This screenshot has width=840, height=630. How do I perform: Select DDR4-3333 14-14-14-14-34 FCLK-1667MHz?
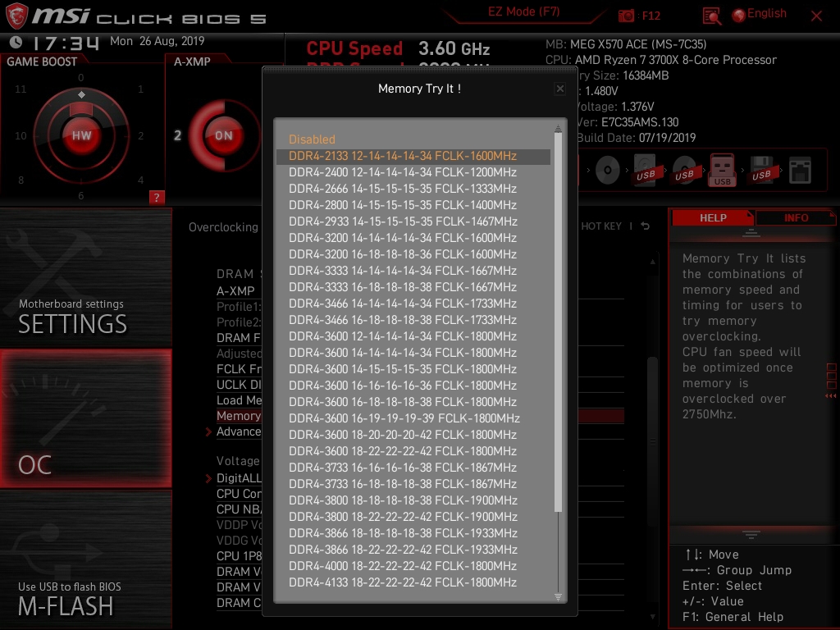click(413, 271)
